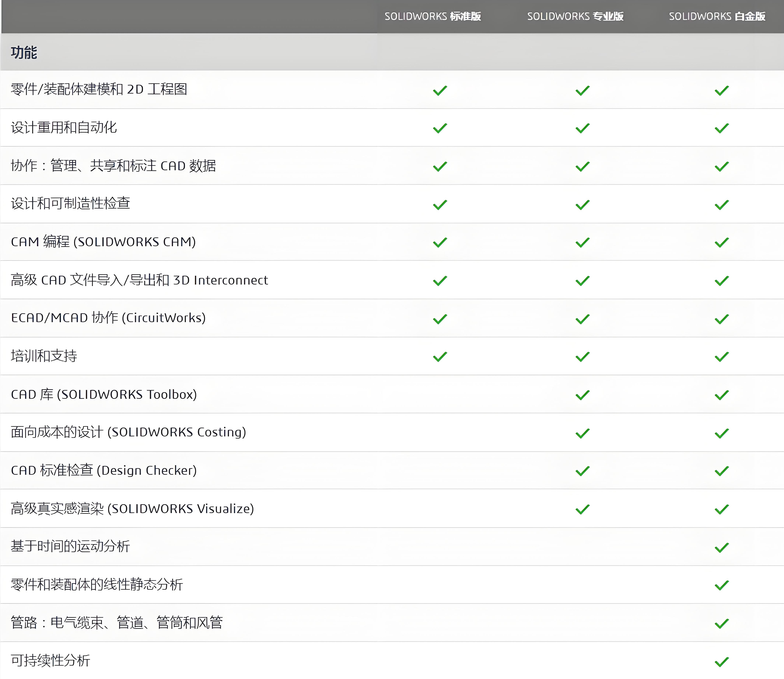
Task: Click 标准版 checkmark for 设计和可制造性检查
Action: click(440, 205)
